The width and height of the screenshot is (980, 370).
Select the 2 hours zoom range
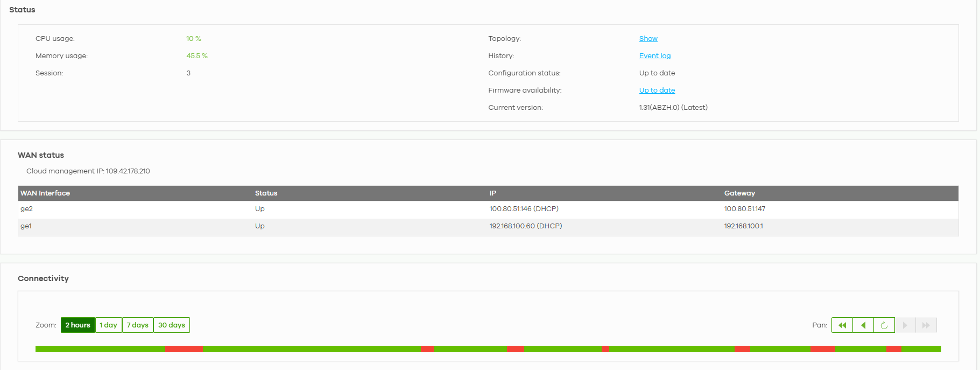(77, 325)
